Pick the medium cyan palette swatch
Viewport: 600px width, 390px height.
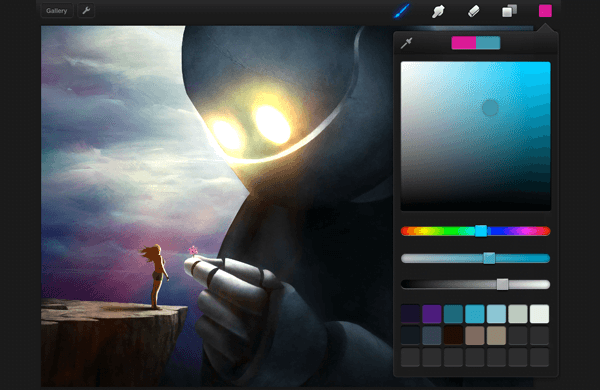pyautogui.click(x=475, y=314)
